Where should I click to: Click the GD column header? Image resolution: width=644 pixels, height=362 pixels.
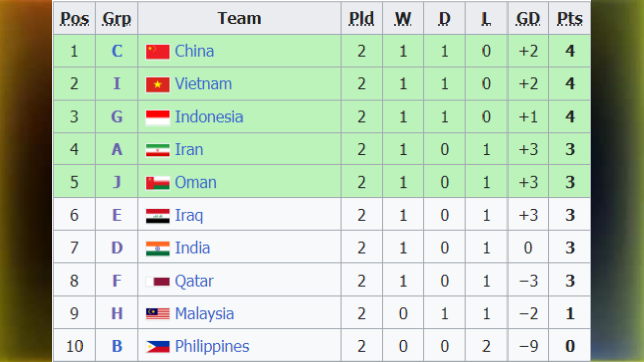(x=528, y=19)
